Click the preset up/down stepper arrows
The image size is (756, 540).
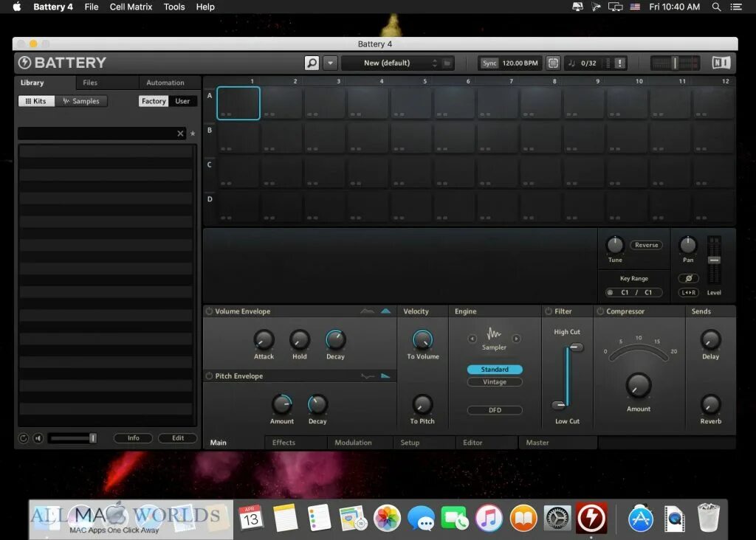pos(434,63)
